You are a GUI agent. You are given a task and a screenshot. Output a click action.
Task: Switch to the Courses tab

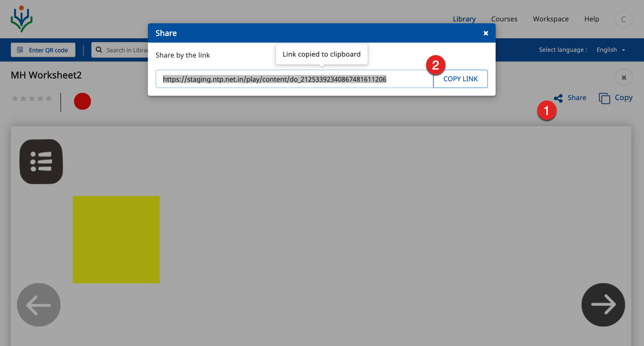click(504, 19)
